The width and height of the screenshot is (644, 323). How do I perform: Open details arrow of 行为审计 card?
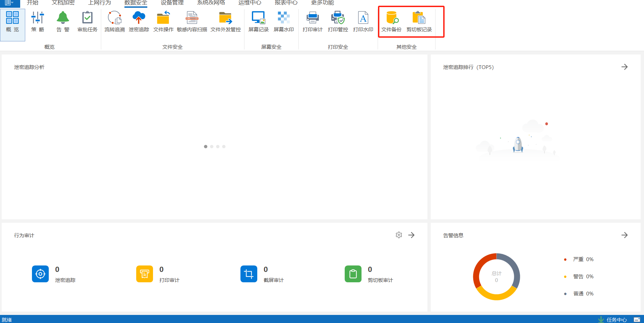click(411, 235)
